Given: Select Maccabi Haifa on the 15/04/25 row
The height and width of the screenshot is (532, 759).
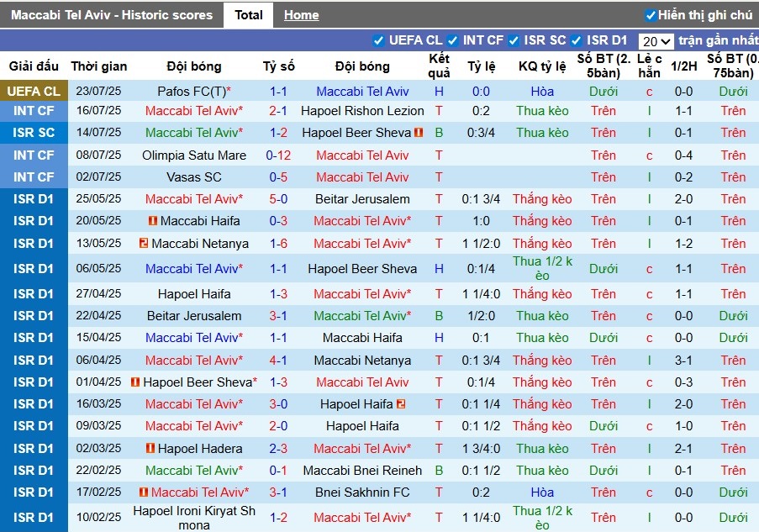Looking at the screenshot, I should (x=362, y=338).
